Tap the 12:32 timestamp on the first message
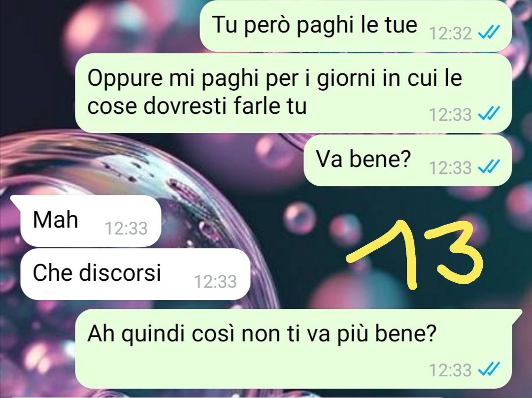532x398 pixels. point(450,33)
